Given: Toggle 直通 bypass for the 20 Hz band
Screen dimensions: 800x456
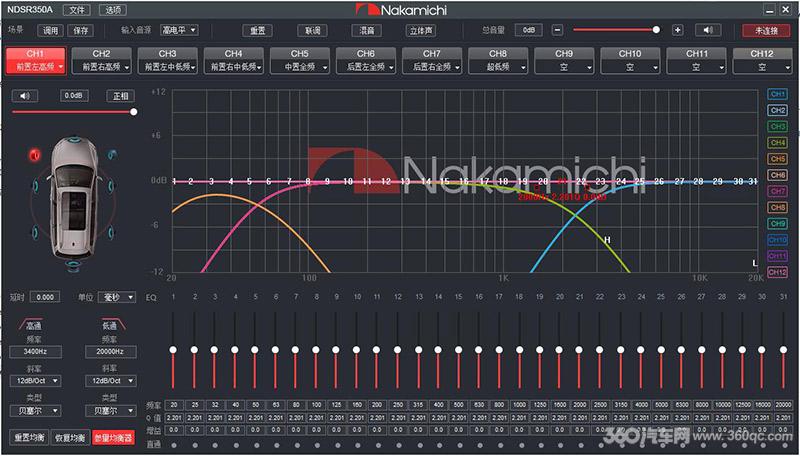Looking at the screenshot, I should point(174,445).
